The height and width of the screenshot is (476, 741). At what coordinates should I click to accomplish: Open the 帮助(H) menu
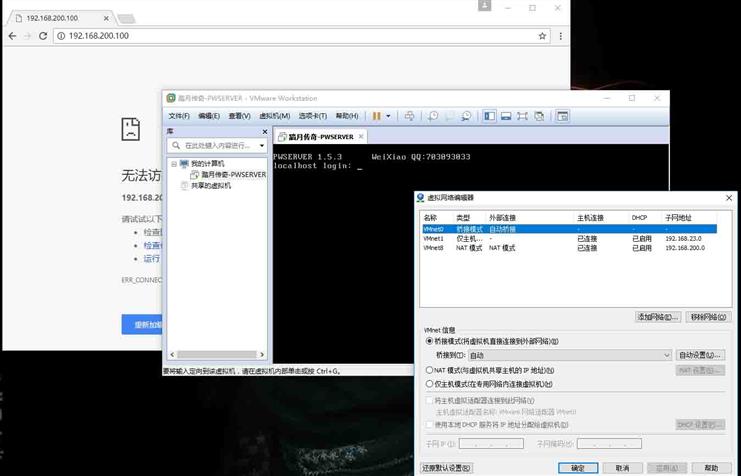347,116
